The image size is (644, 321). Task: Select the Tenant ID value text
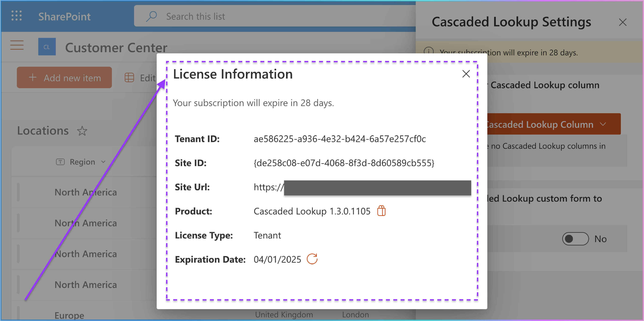pos(339,139)
